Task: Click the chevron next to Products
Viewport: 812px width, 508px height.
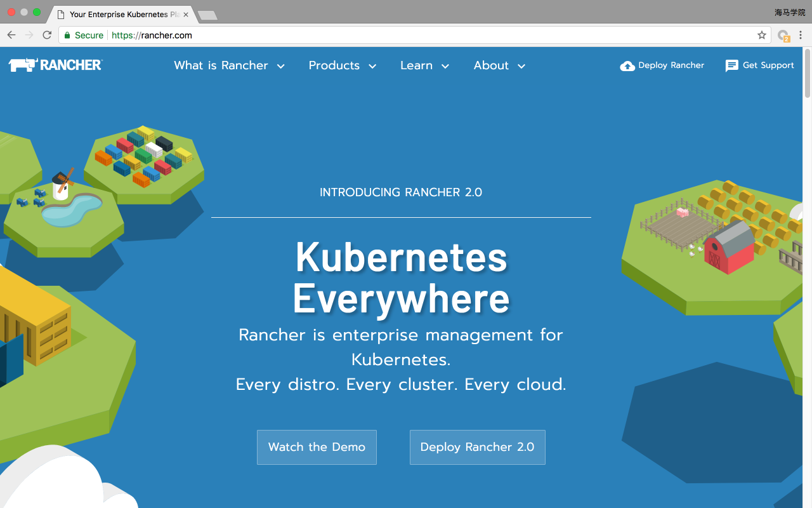Action: point(372,66)
